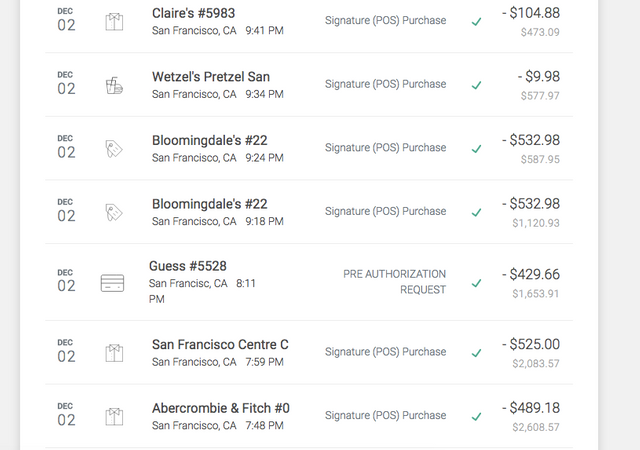
Task: Click the food and drink icon for Wetzel's Pretzel
Action: point(114,85)
